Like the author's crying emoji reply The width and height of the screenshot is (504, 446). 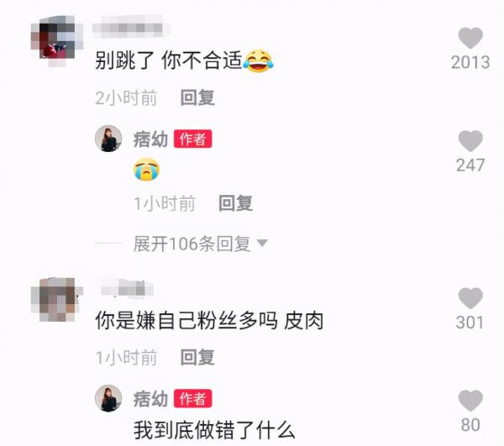[470, 141]
